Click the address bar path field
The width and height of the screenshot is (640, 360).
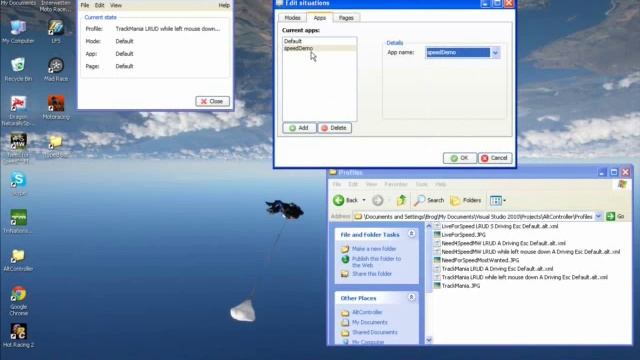tap(473, 217)
